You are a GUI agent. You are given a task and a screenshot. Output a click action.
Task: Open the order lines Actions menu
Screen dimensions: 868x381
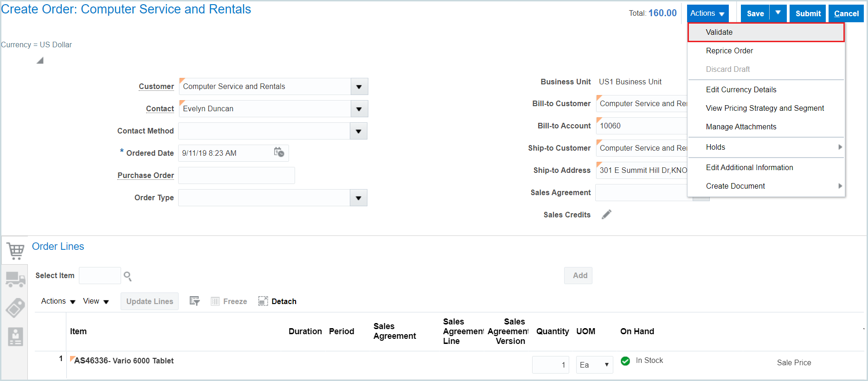(x=58, y=301)
